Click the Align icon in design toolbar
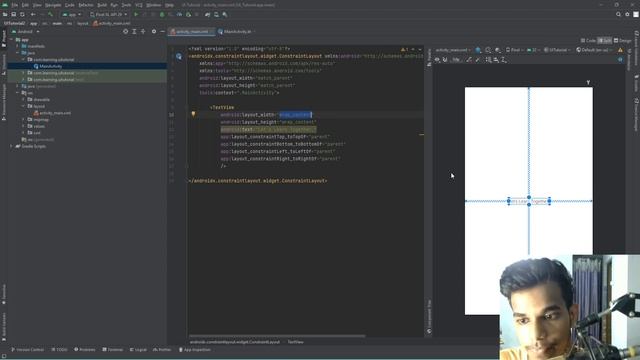Image resolution: width=640 pixels, height=360 pixels. pyautogui.click(x=496, y=60)
